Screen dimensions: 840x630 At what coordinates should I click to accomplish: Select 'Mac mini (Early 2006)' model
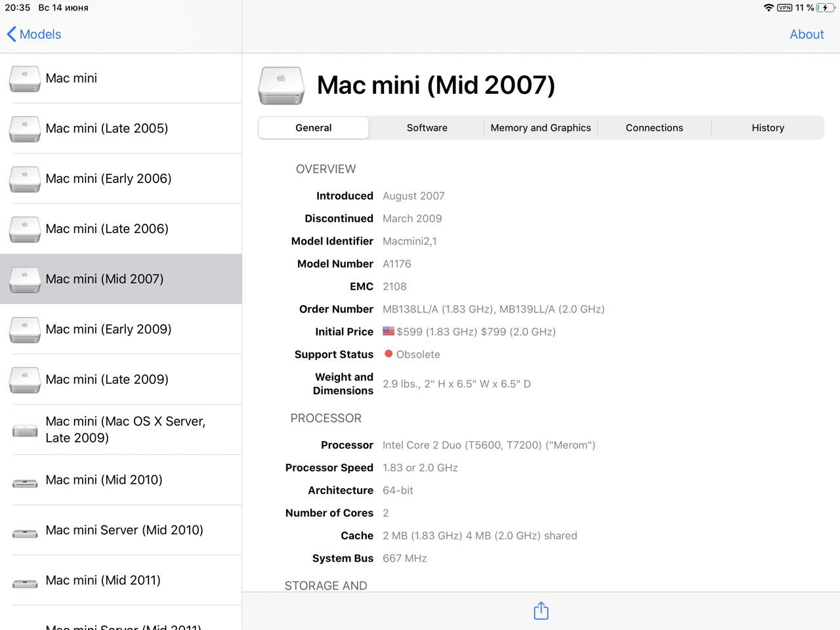[x=121, y=178]
